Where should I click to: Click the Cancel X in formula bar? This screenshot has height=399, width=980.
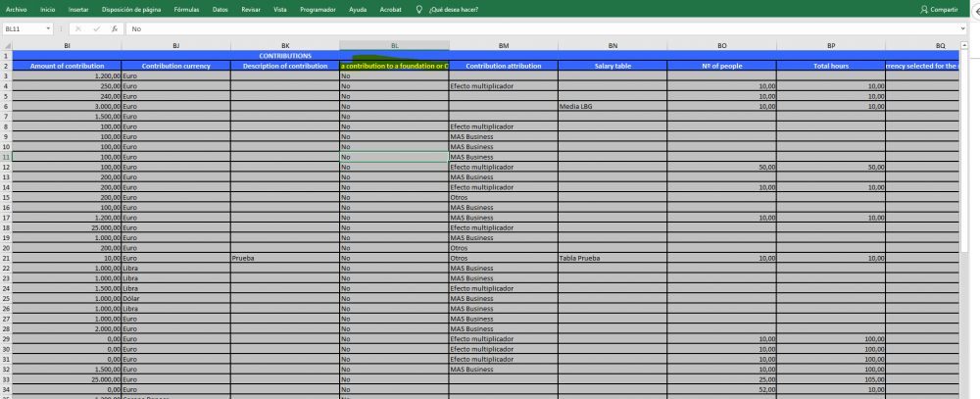point(78,29)
